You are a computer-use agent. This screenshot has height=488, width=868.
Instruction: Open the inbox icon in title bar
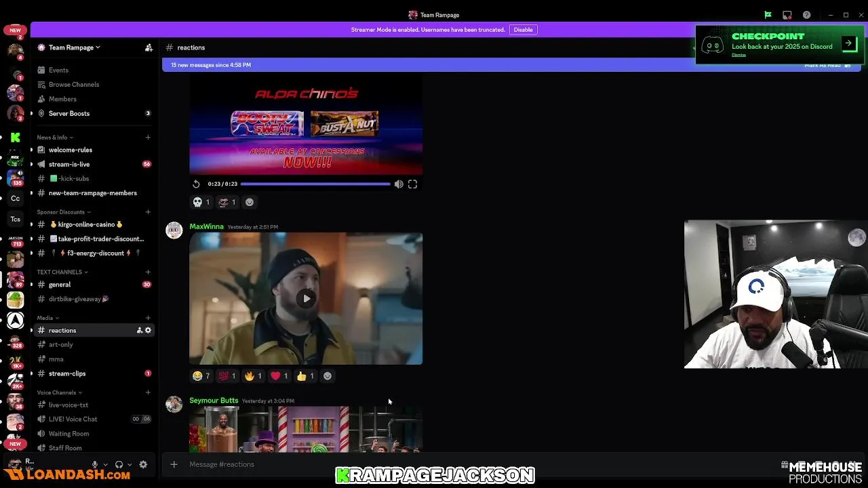(x=787, y=15)
